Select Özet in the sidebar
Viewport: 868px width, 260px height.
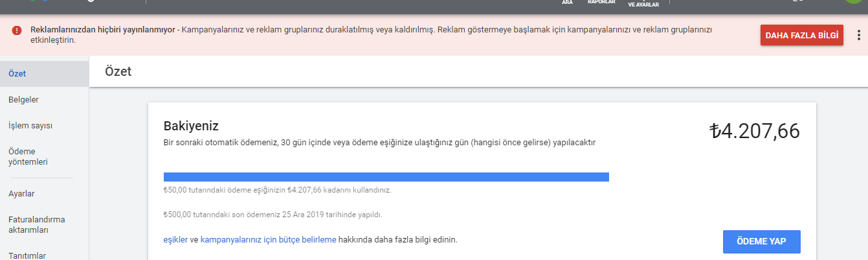(x=44, y=74)
